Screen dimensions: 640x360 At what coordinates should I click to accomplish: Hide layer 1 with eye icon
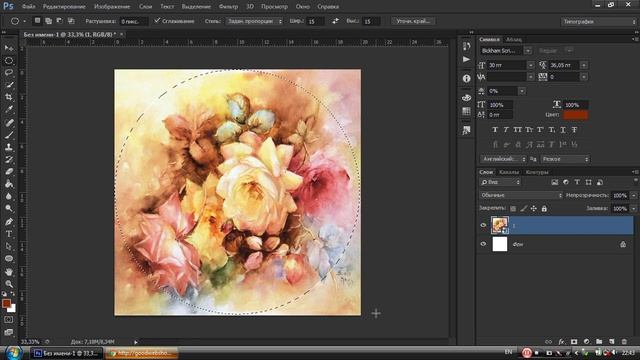(x=483, y=225)
